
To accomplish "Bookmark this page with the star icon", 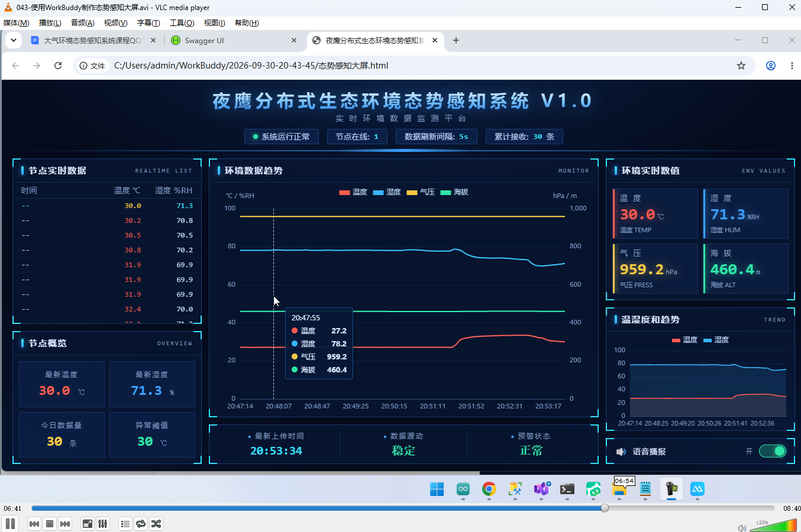I will click(741, 66).
